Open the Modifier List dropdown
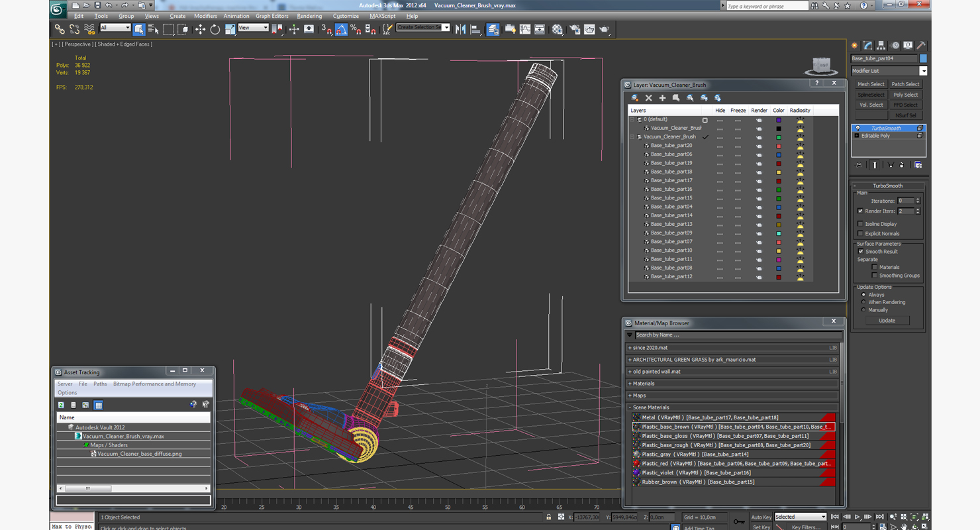980x530 pixels. (x=889, y=71)
